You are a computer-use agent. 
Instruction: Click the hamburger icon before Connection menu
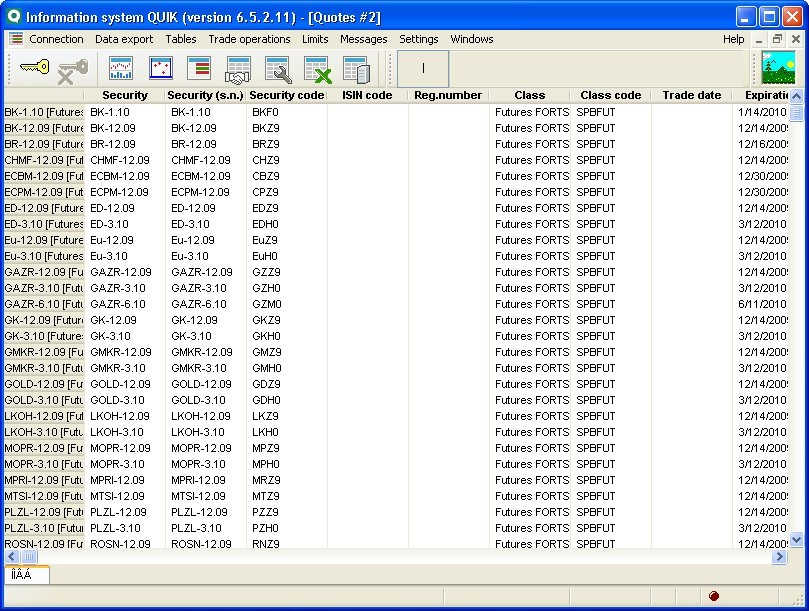coord(17,39)
